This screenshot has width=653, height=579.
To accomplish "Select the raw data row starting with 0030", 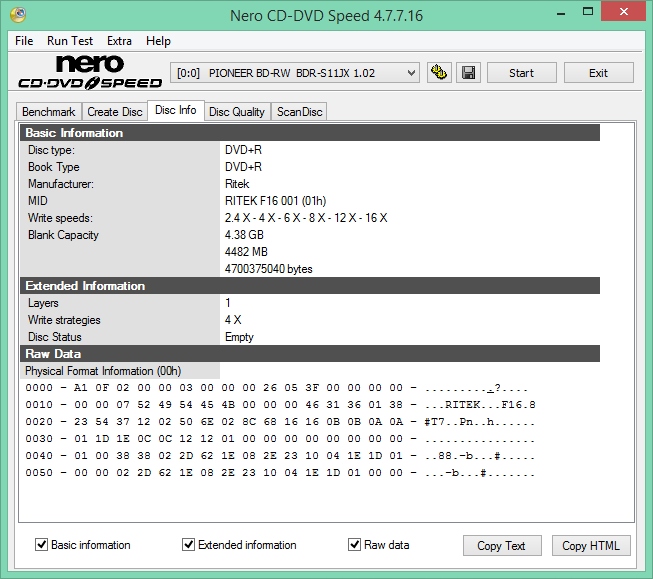I will click(x=280, y=439).
